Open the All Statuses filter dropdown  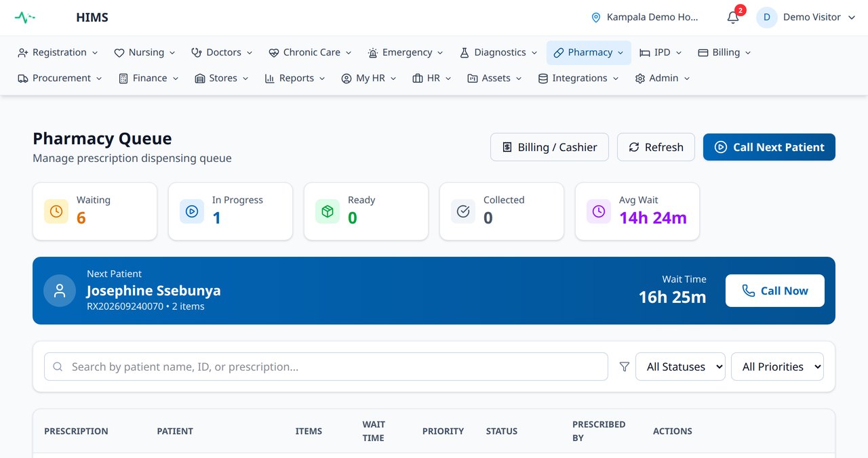click(680, 367)
